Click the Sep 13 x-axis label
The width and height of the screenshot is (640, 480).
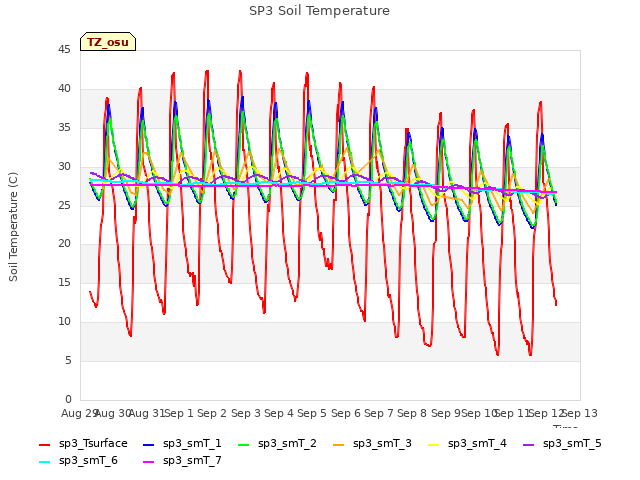pyautogui.click(x=580, y=413)
